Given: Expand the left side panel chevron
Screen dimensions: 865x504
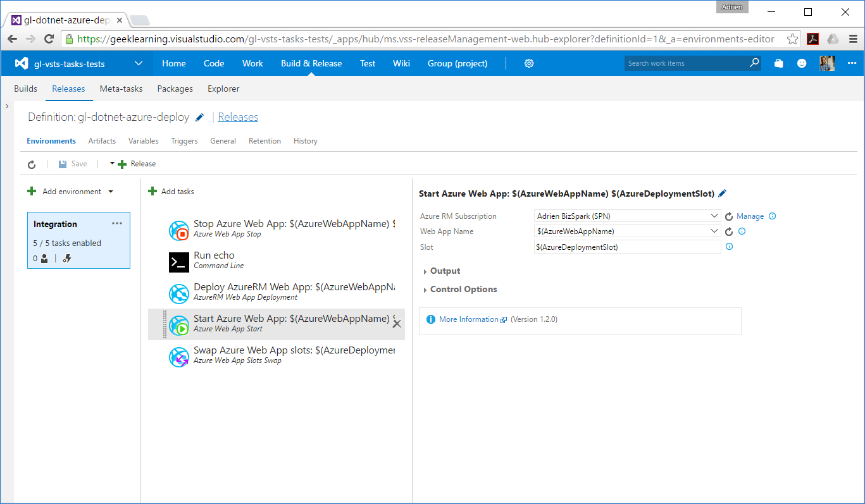Looking at the screenshot, I should 6,106.
